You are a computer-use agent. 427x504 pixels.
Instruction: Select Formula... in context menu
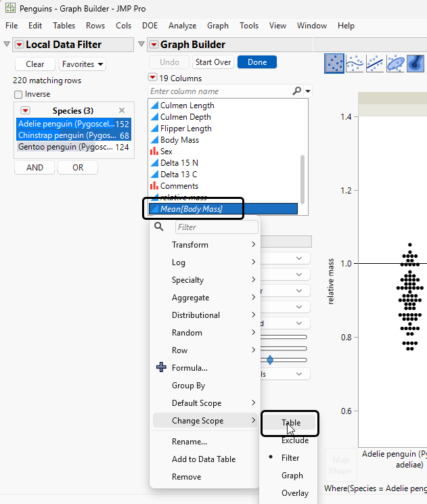205,368
